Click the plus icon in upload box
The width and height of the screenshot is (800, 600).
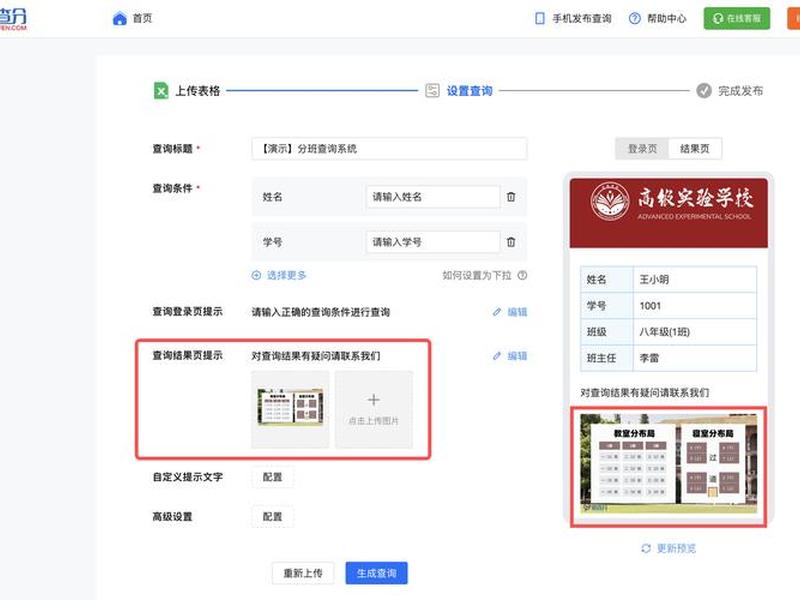pyautogui.click(x=374, y=399)
